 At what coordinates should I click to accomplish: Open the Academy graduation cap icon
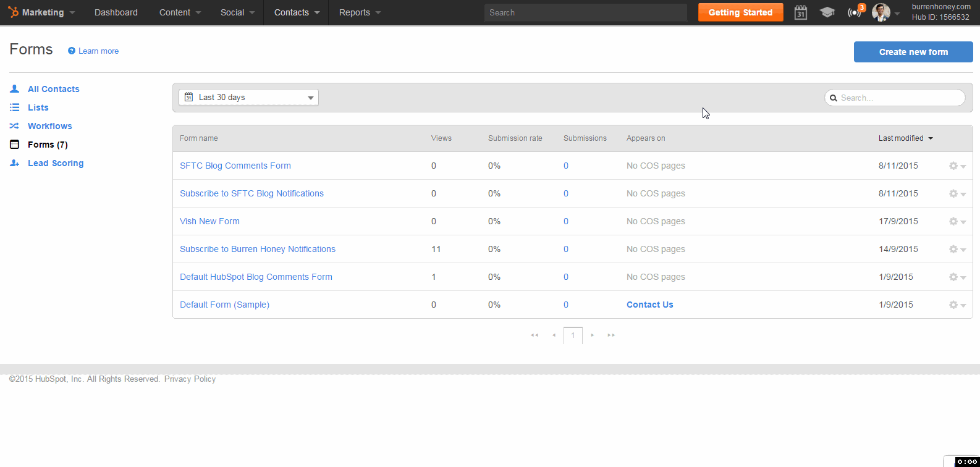pos(827,12)
